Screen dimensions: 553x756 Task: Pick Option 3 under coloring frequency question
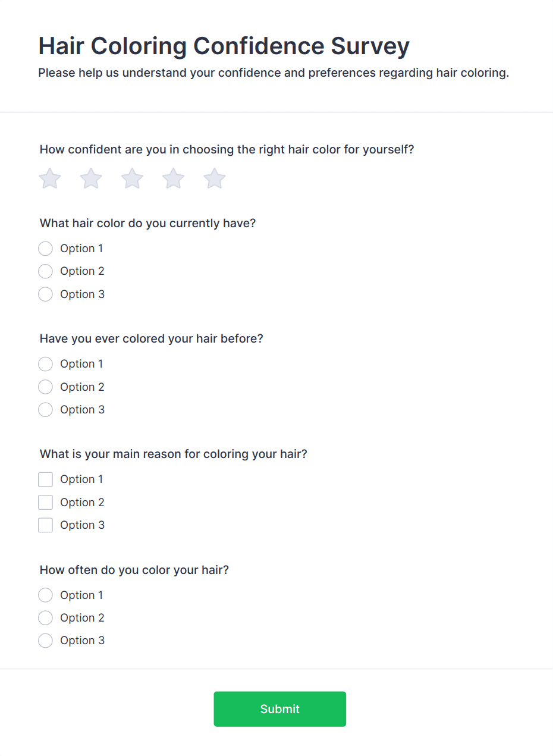[x=45, y=640]
